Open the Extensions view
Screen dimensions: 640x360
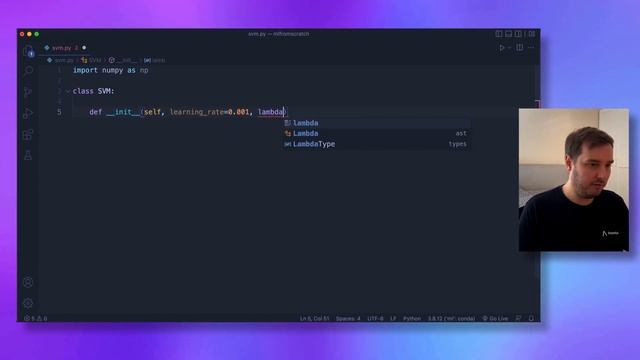coord(28,134)
